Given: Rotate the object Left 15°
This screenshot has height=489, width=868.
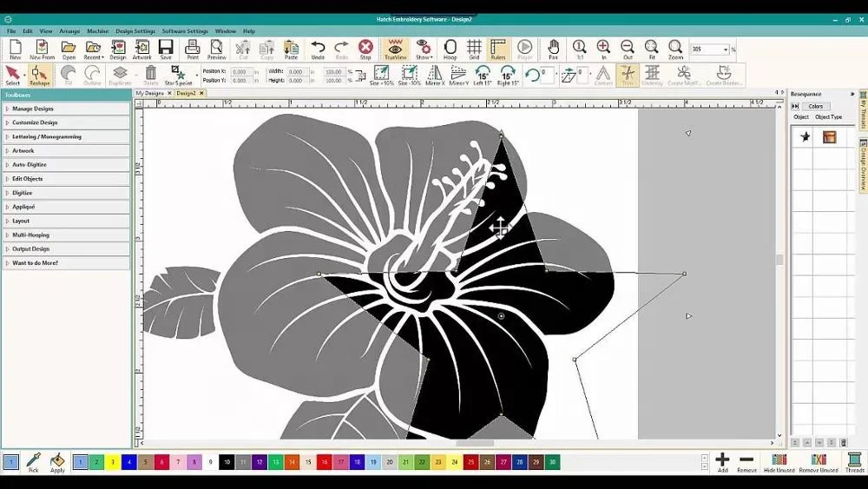Looking at the screenshot, I should (483, 75).
